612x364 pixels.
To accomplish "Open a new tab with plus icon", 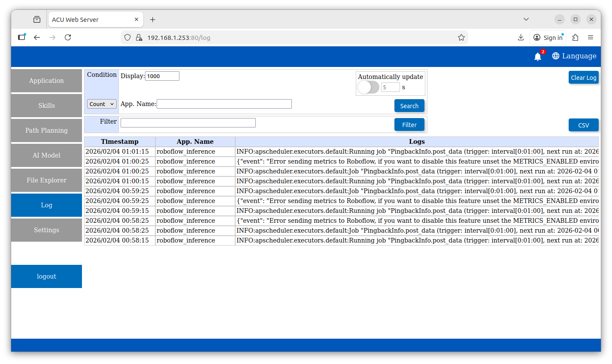I will [x=152, y=19].
